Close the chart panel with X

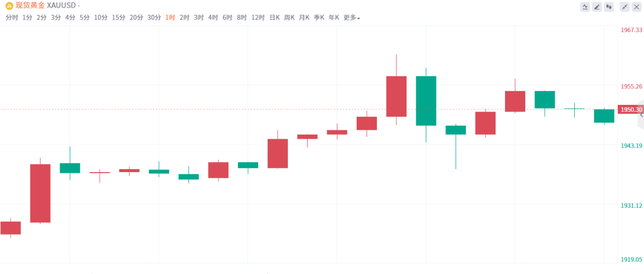tap(637, 7)
